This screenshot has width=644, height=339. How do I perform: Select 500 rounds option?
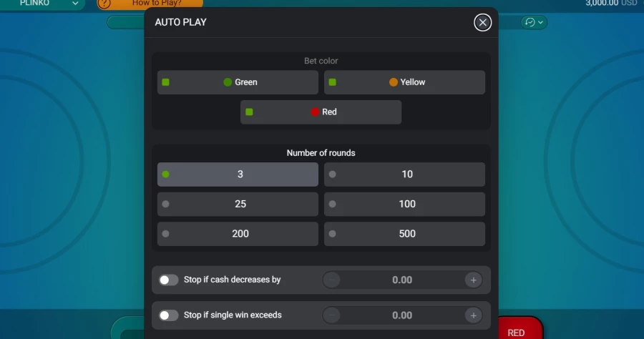404,234
